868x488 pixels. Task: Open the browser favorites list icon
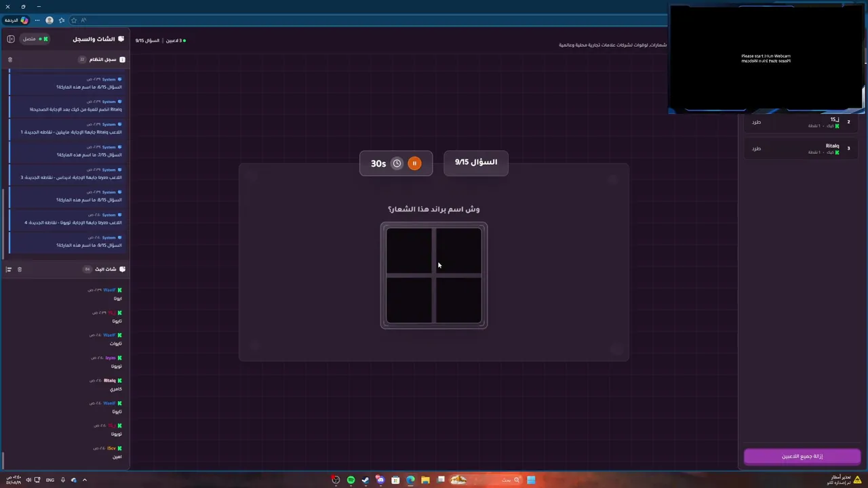(62, 20)
